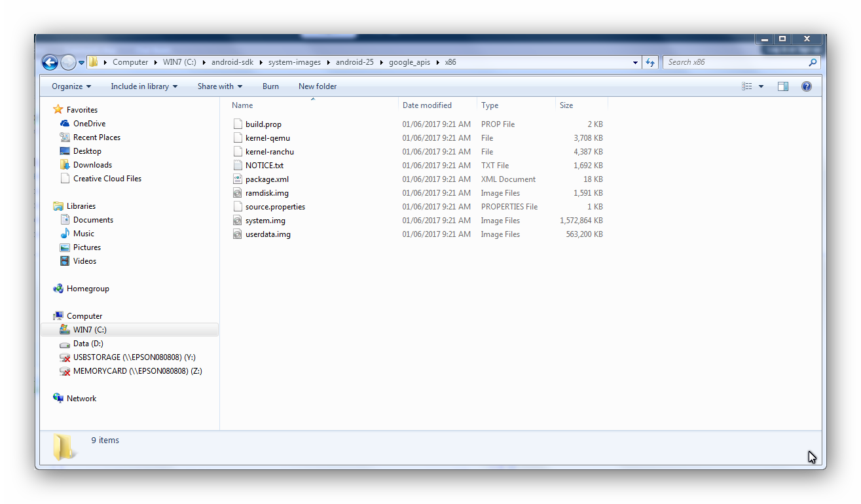Image resolution: width=861 pixels, height=504 pixels.
Task: Click the Help question mark icon
Action: coord(807,86)
